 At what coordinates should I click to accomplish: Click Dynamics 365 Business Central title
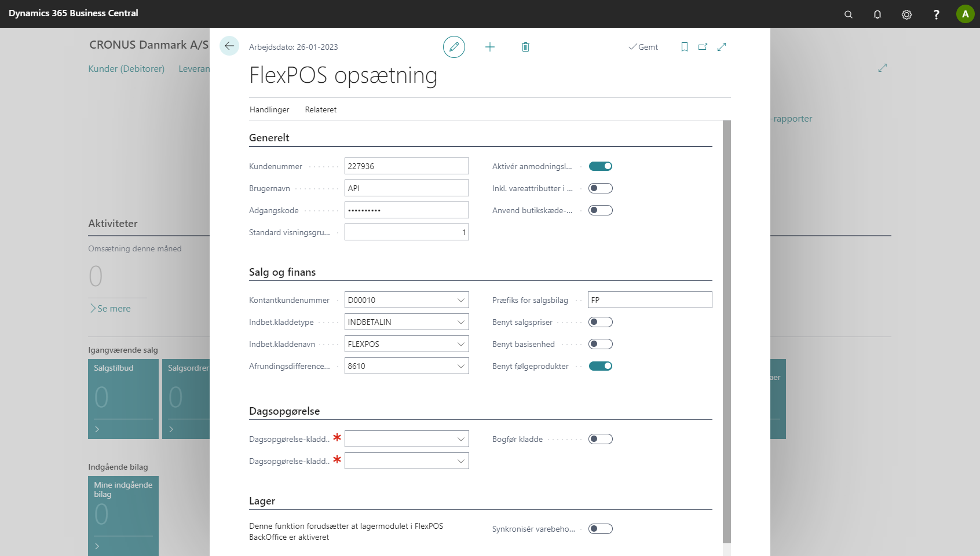tap(74, 13)
